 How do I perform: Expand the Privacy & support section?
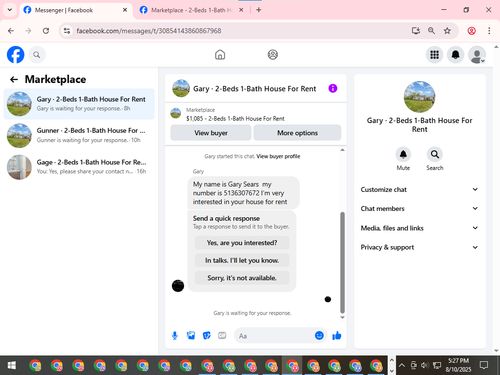419,247
